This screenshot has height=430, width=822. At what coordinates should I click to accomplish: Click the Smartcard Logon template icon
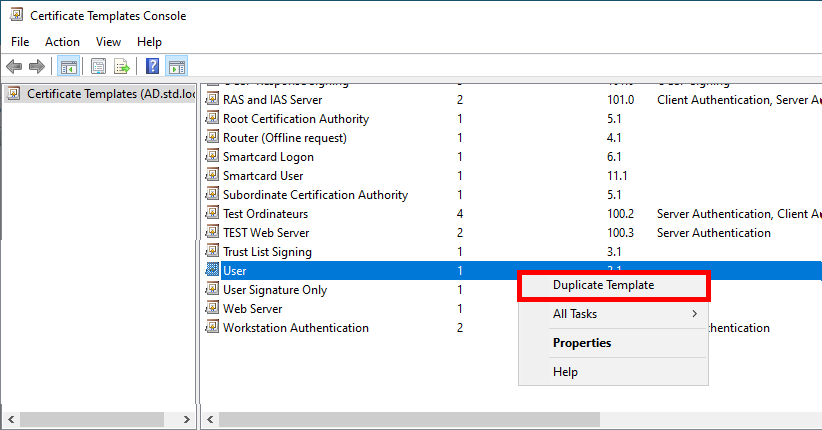212,155
